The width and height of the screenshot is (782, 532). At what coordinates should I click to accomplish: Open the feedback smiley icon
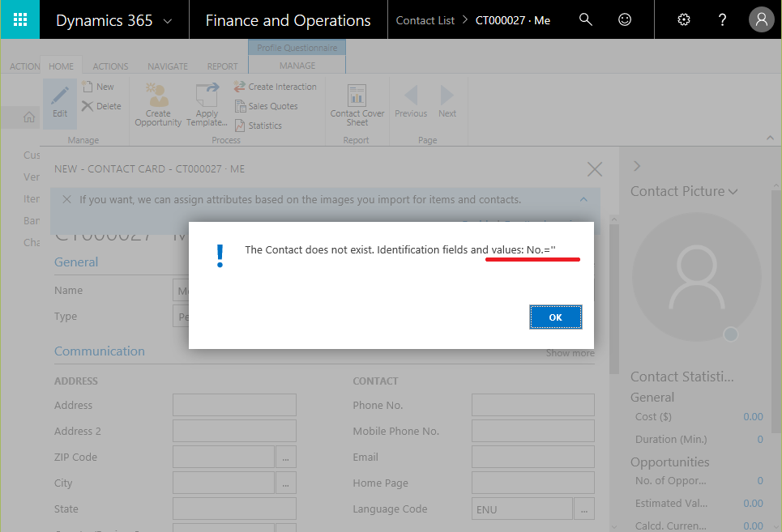(625, 20)
